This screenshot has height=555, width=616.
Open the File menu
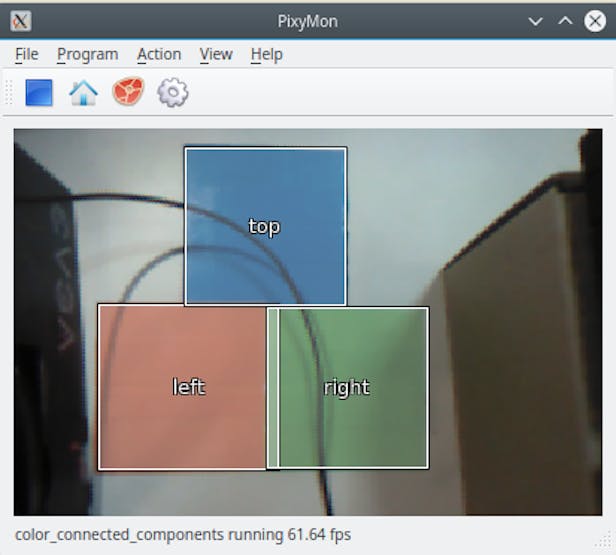pos(27,54)
